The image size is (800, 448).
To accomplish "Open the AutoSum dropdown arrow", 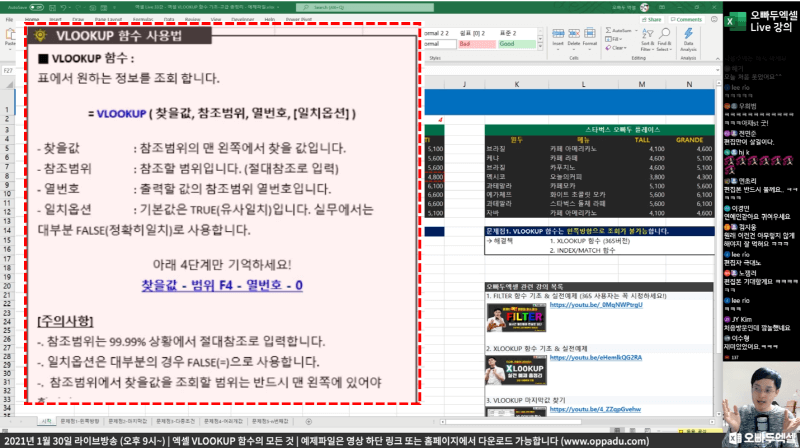I will coord(636,31).
